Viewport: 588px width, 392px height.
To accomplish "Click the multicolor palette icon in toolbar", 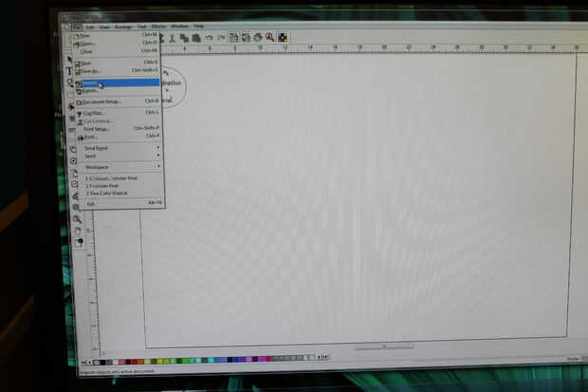I will pos(283,37).
